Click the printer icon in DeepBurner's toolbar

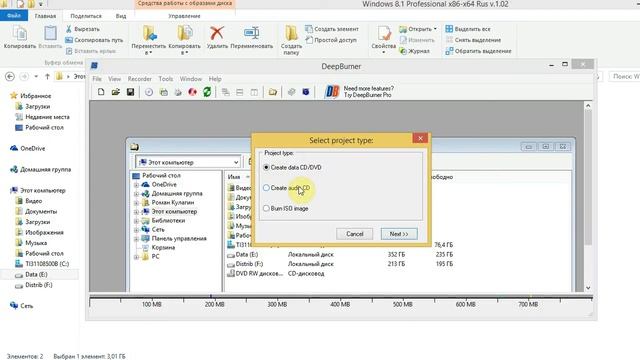[x=178, y=92]
